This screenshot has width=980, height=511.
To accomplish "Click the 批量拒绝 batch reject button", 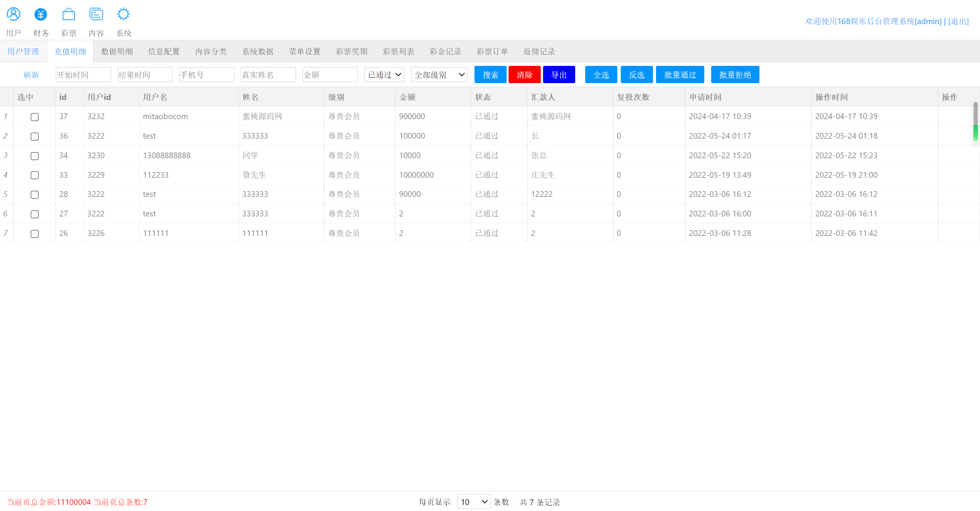I will pyautogui.click(x=735, y=75).
